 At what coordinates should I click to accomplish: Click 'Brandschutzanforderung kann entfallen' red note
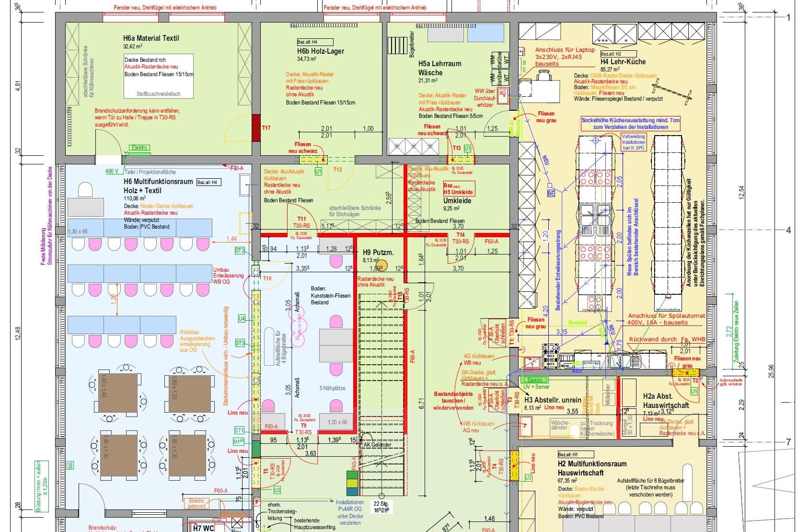pos(137,117)
